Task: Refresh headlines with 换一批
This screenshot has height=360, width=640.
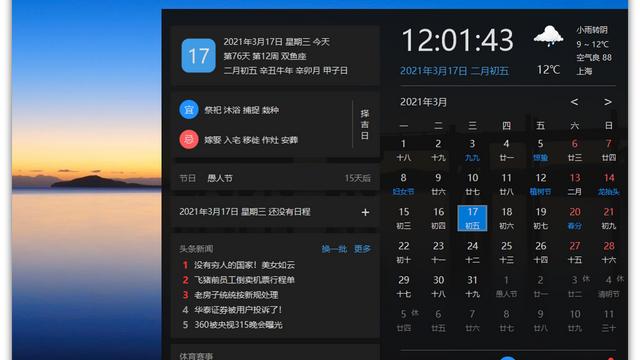Action: pyautogui.click(x=334, y=249)
